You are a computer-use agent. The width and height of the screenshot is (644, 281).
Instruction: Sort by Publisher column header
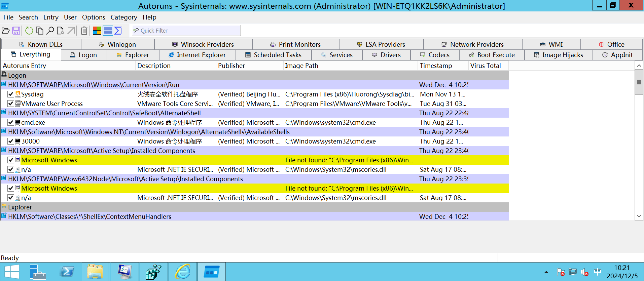coord(249,66)
